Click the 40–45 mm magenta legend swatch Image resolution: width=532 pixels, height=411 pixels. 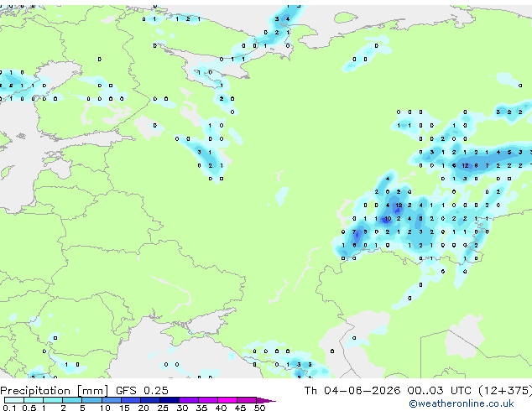click(x=227, y=400)
